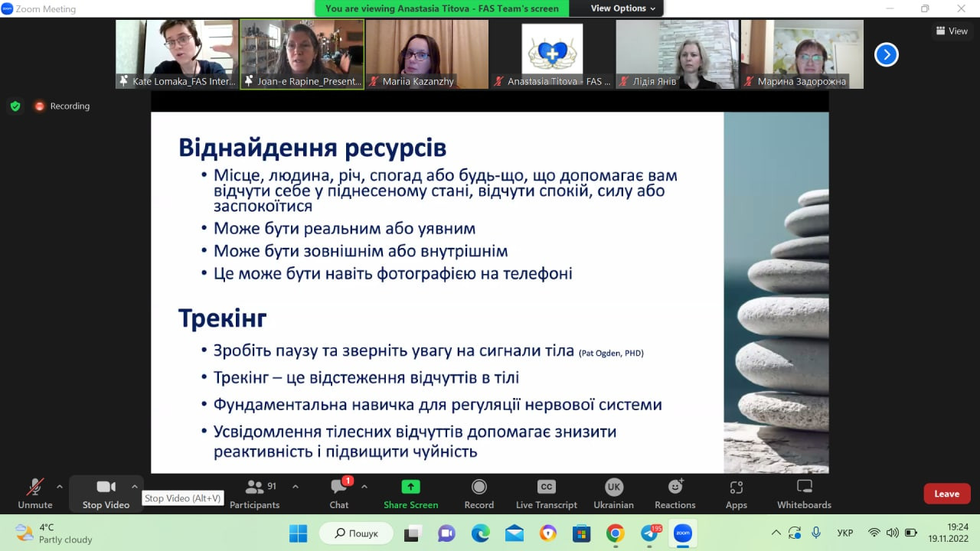The width and height of the screenshot is (980, 551).
Task: Click the slide heading "Трекінг"
Action: [x=223, y=318]
